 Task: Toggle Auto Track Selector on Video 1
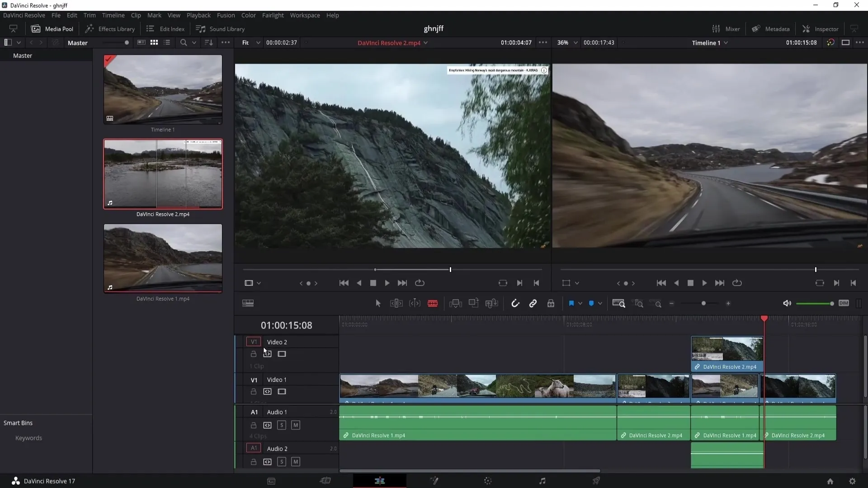(x=268, y=392)
